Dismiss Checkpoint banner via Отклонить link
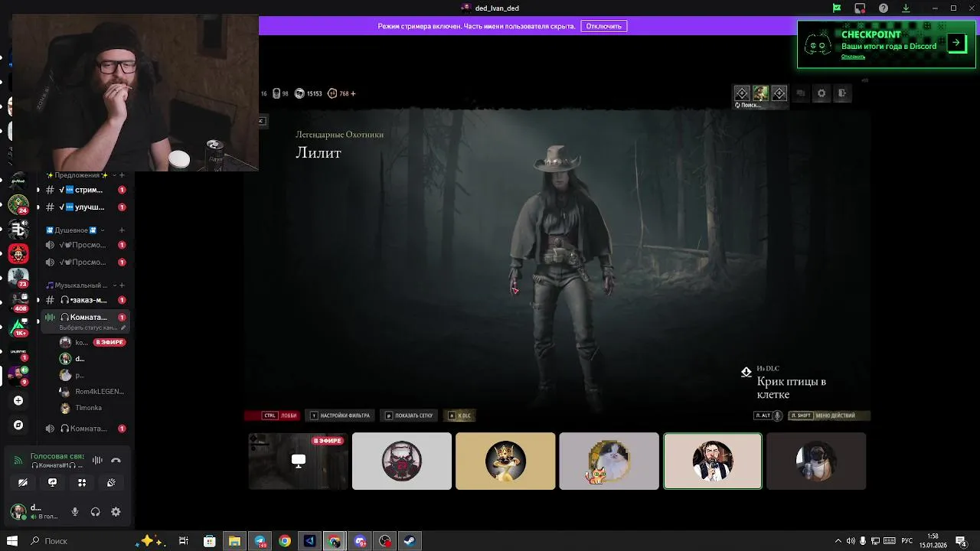 click(853, 57)
